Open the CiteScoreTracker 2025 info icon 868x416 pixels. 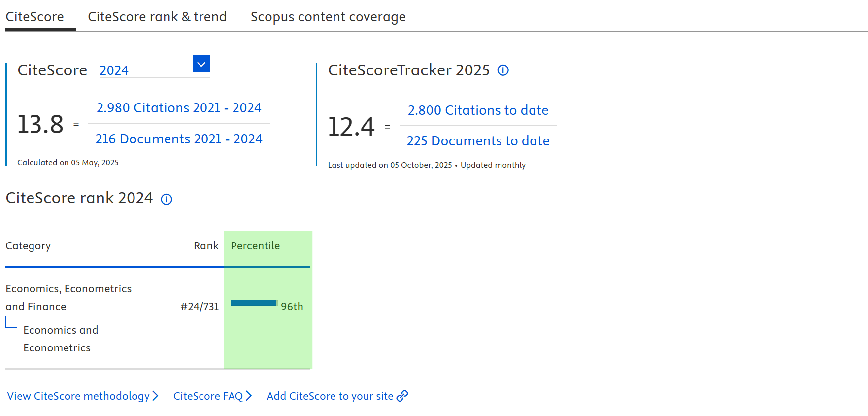click(x=502, y=70)
